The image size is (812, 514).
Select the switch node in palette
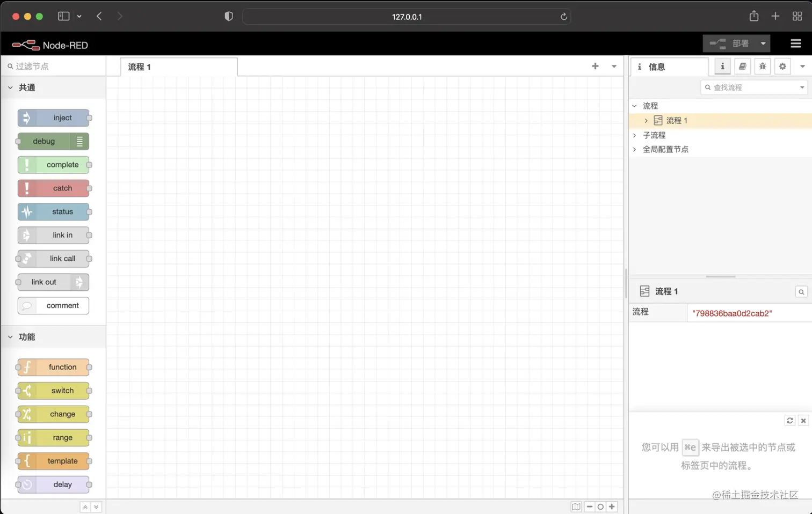point(53,391)
